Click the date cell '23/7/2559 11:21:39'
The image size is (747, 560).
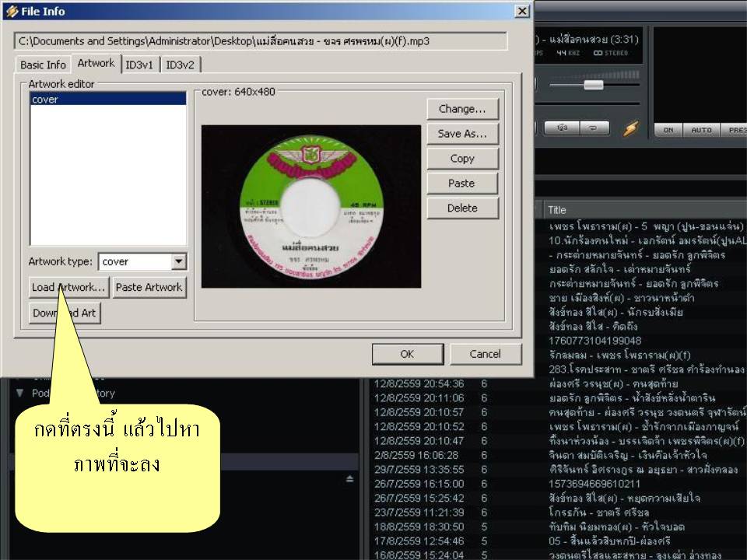(x=419, y=512)
